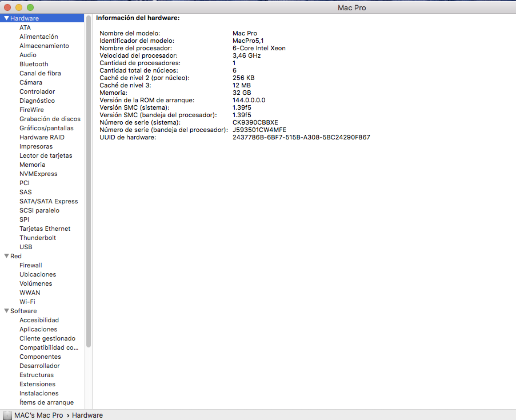
Task: Select Gráficos/pantallas in sidebar
Action: tap(46, 128)
